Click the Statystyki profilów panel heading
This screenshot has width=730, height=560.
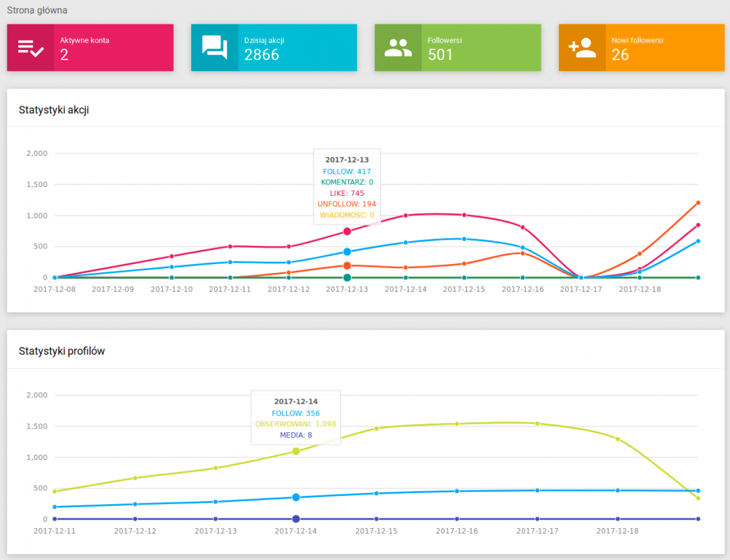point(62,351)
